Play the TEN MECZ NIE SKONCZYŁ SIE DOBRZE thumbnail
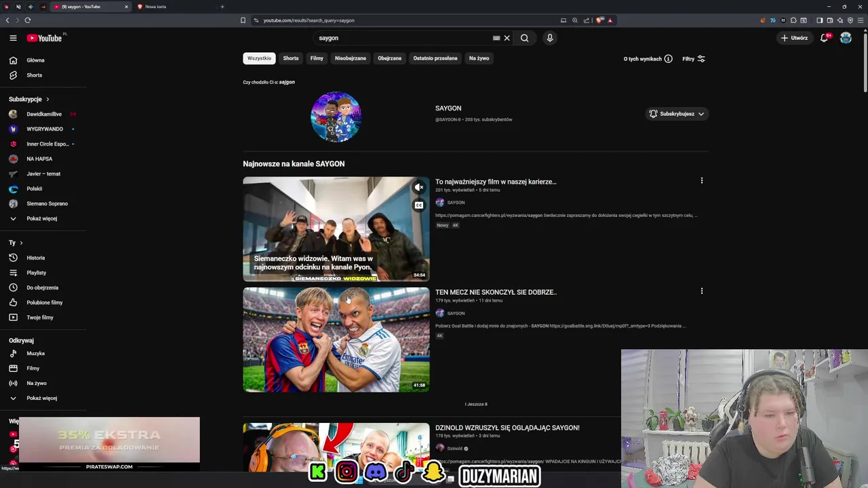The image size is (868, 488). tap(336, 340)
